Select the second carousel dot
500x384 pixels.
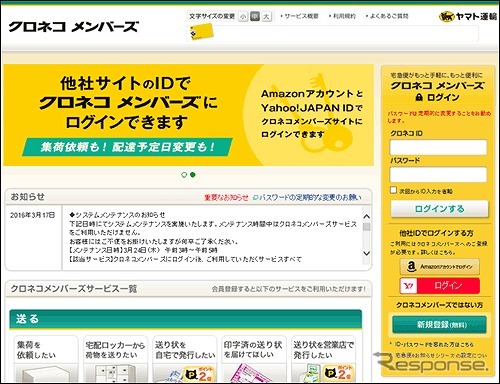(x=193, y=175)
